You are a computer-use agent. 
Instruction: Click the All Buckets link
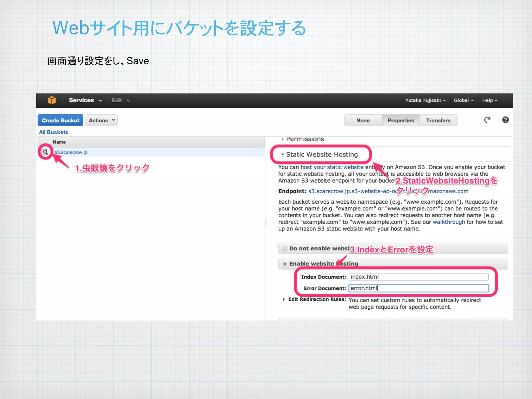coord(54,132)
